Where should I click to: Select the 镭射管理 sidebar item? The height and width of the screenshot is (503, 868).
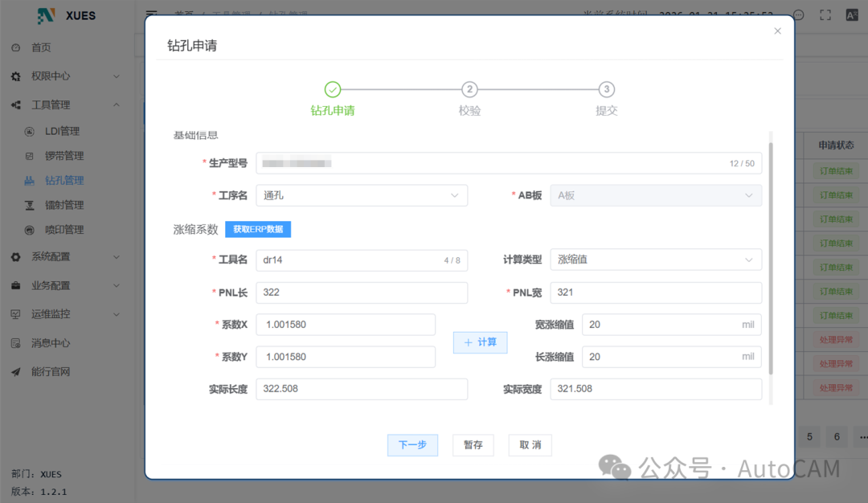pos(62,205)
